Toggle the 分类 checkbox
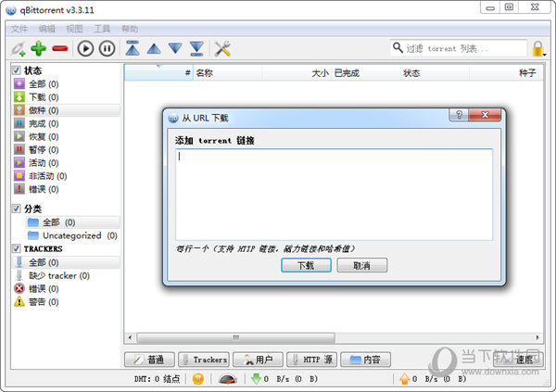Image resolution: width=556 pixels, height=392 pixels. pos(17,209)
